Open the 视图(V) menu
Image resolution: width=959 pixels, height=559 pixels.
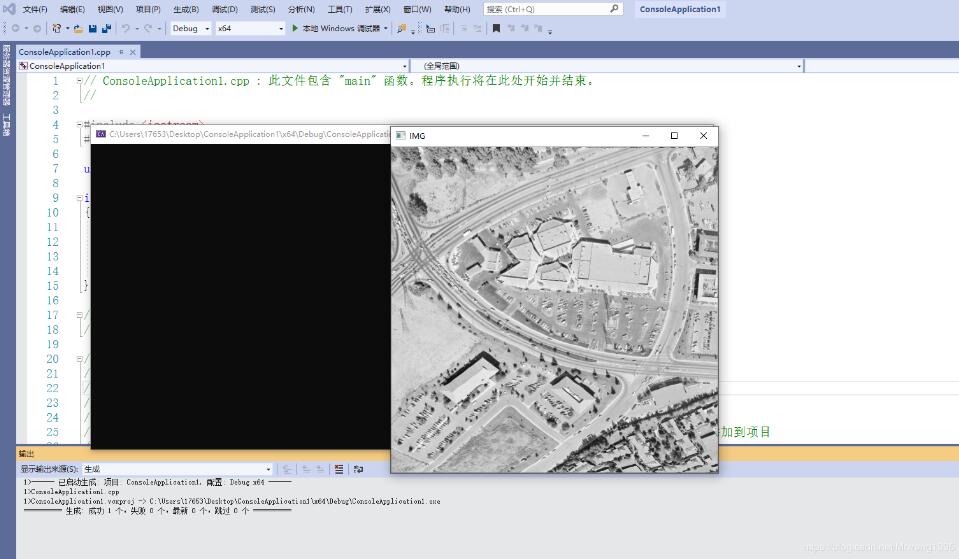pyautogui.click(x=110, y=9)
